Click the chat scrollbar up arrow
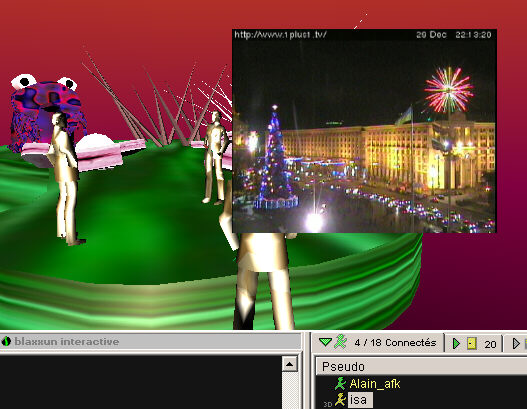Viewport: 527px width, 409px height. 289,364
